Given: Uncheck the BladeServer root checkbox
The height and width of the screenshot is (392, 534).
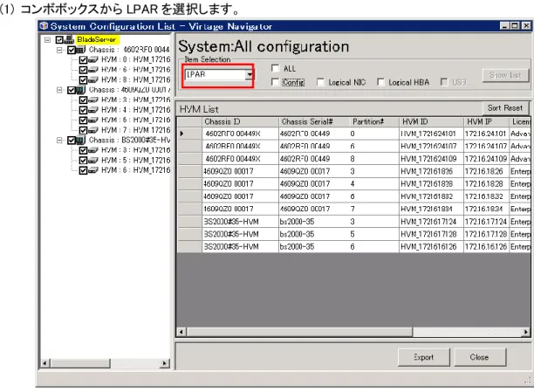Looking at the screenshot, I should click(x=59, y=40).
